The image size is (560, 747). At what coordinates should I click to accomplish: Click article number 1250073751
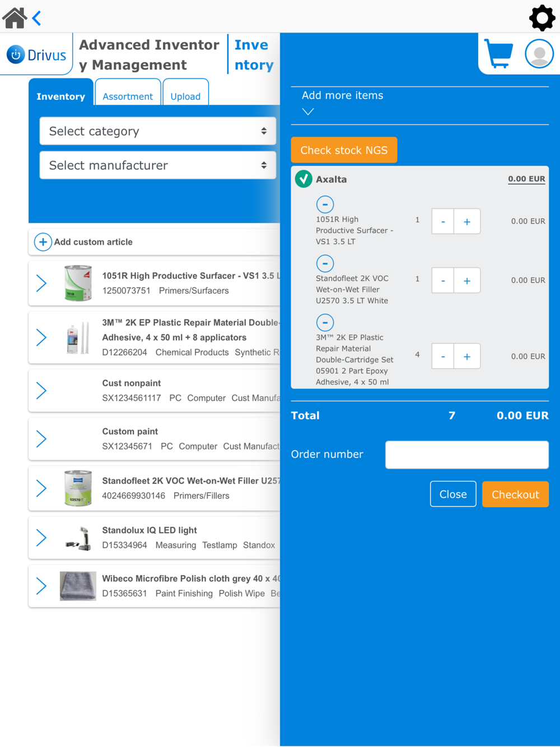tap(126, 291)
